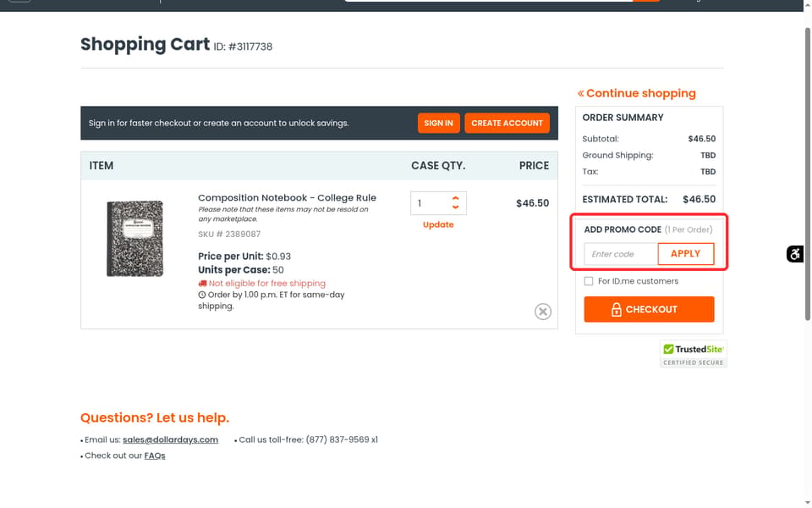Image resolution: width=812 pixels, height=508 pixels.
Task: Open the FAQs link
Action: pos(155,456)
